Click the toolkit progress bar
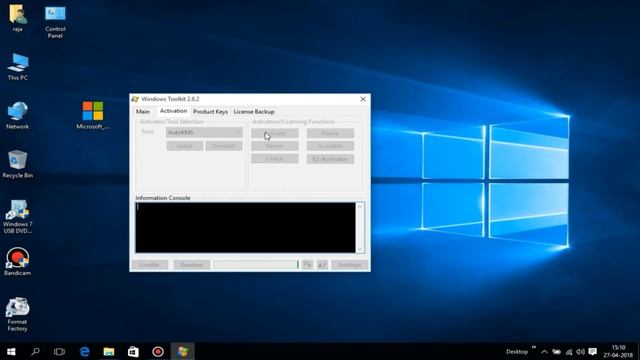The width and height of the screenshot is (640, 360). 256,265
